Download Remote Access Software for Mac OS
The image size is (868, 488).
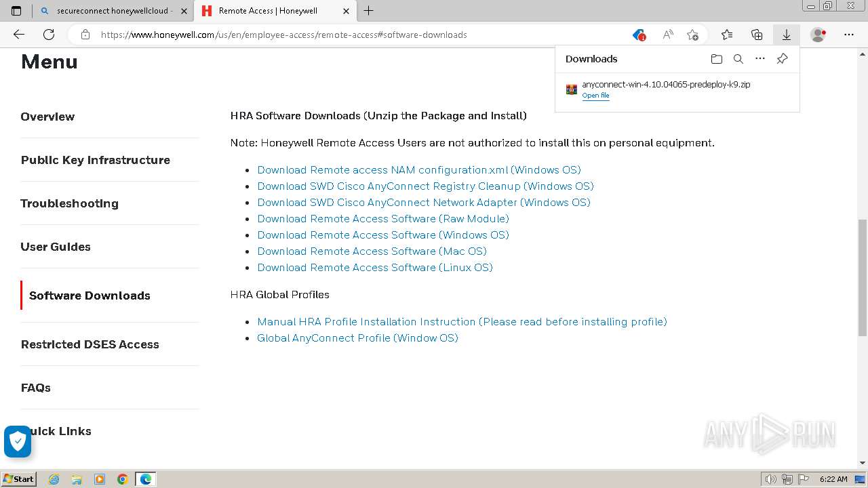(x=372, y=251)
